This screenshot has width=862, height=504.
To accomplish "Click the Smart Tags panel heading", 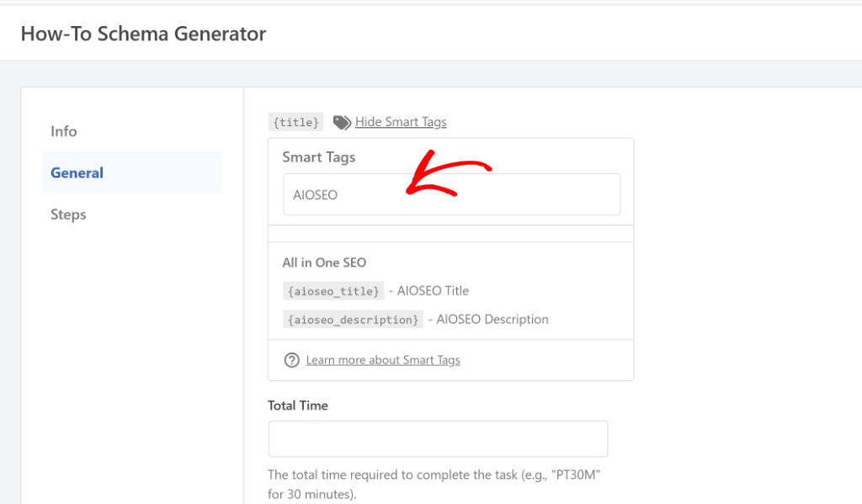I will point(319,157).
